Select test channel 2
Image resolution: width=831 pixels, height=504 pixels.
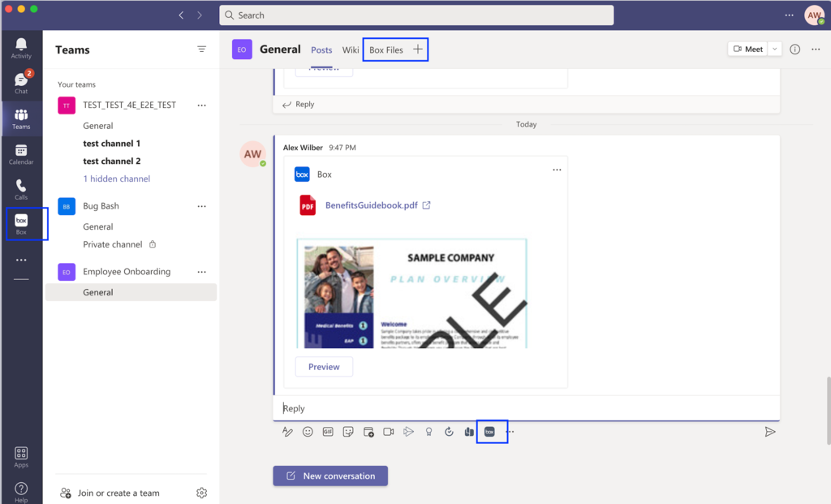coord(112,161)
